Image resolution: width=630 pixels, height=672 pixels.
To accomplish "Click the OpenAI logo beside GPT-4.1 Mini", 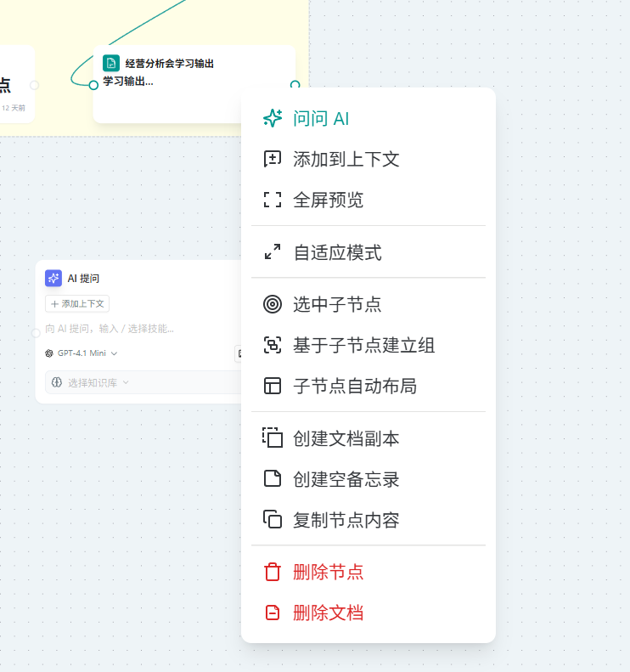I will tap(49, 353).
